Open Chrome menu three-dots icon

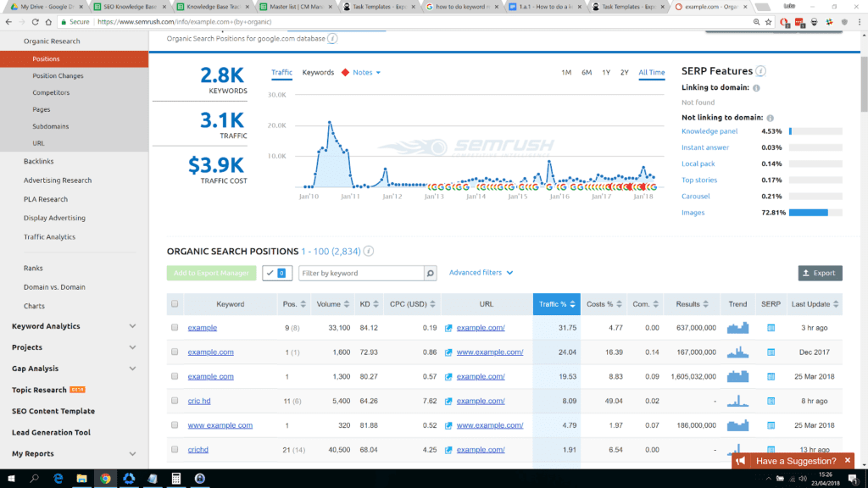tap(860, 22)
